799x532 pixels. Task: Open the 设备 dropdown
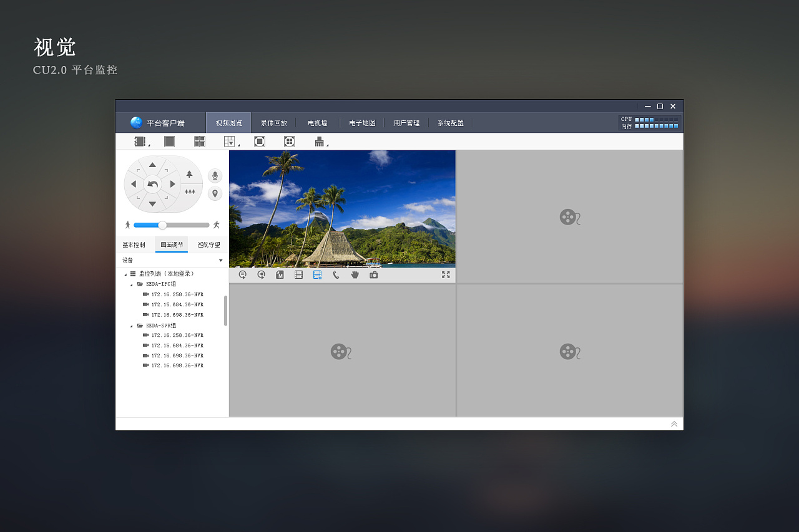coord(172,260)
